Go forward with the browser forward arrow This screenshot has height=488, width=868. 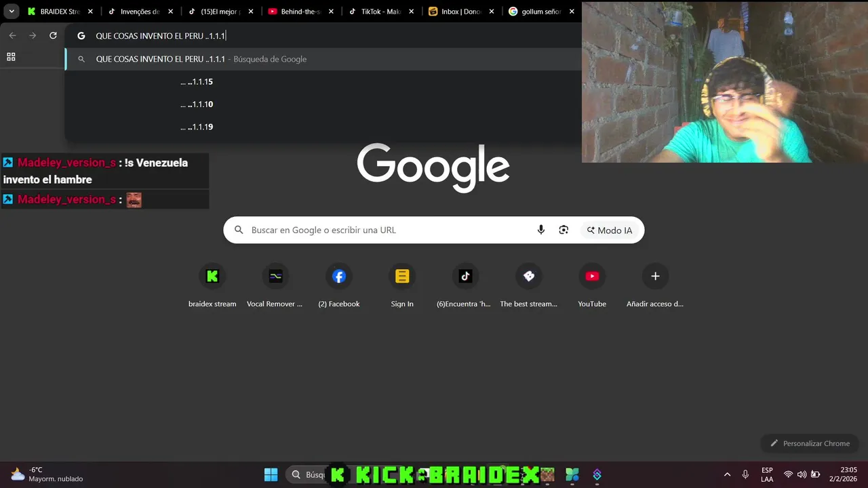[33, 35]
